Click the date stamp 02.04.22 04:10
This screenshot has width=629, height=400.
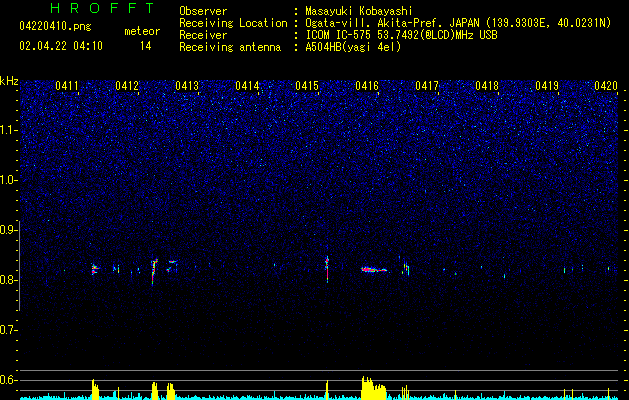click(x=61, y=46)
